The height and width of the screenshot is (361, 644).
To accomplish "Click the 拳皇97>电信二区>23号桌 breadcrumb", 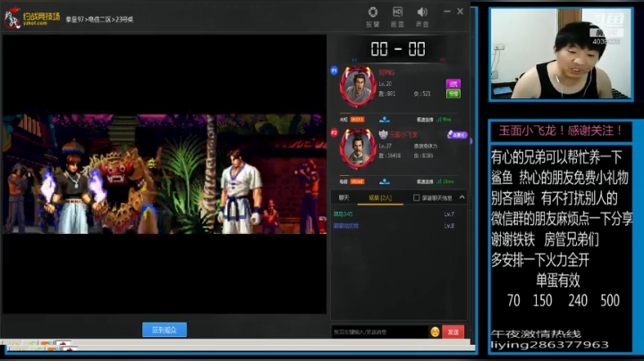I will coord(99,20).
